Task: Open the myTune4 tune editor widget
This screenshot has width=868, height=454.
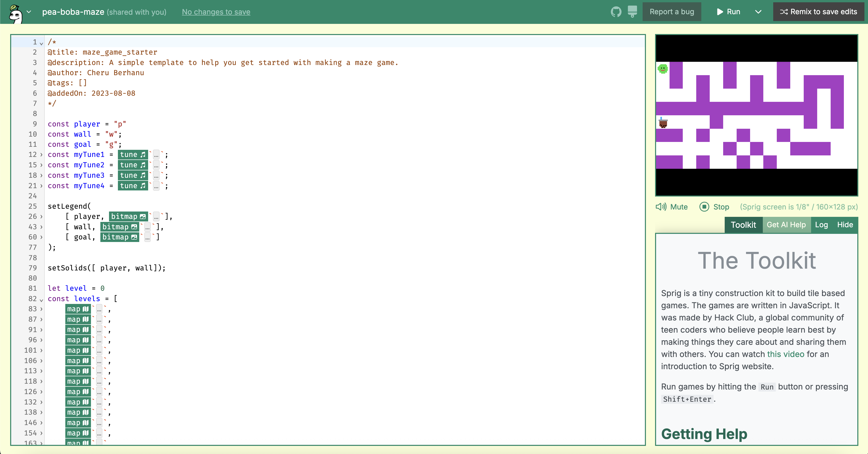Action: click(133, 186)
